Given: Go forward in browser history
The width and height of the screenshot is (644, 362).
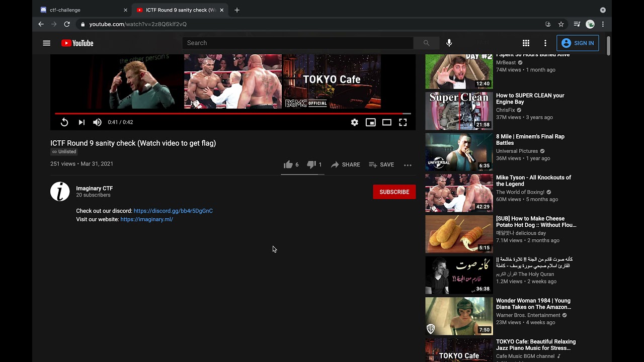Looking at the screenshot, I should click(54, 24).
